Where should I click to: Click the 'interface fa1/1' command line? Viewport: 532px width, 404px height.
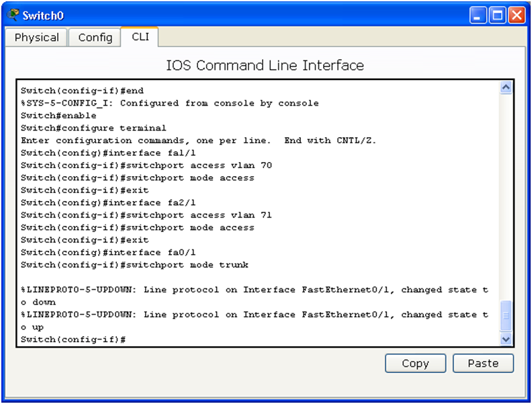(108, 153)
